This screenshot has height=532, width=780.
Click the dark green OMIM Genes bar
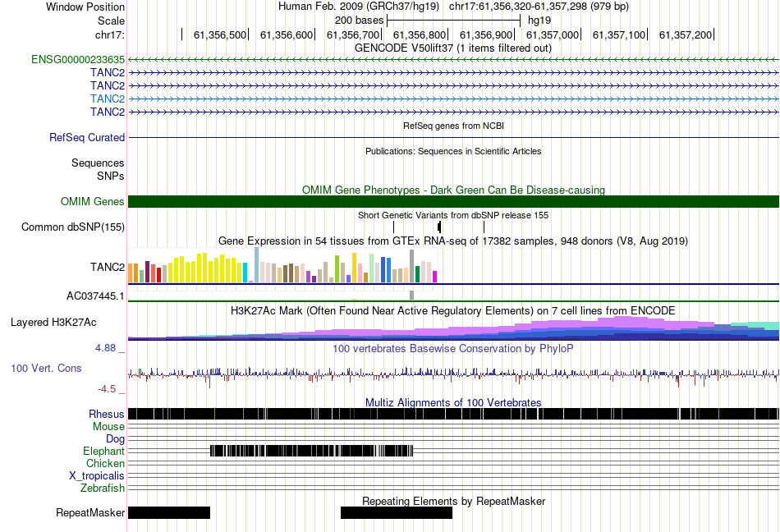[454, 201]
